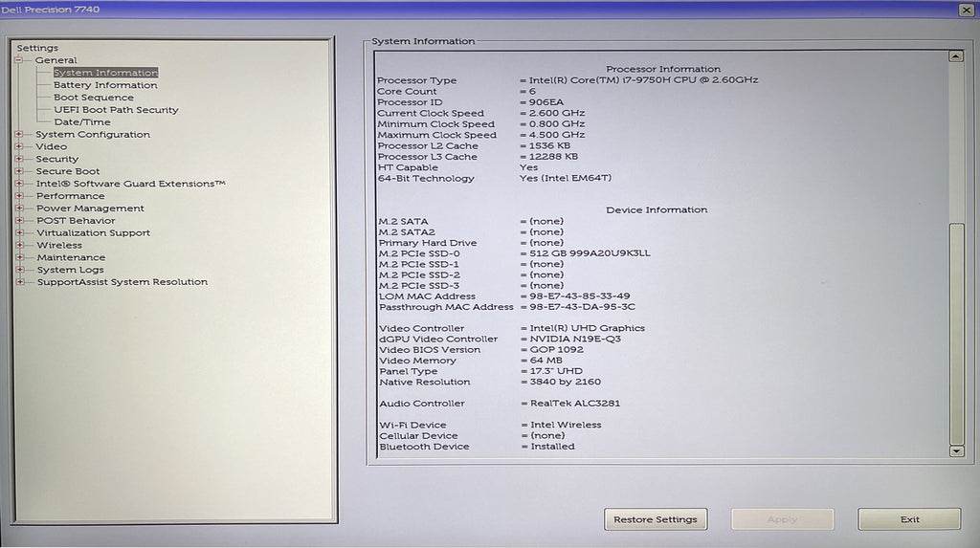Expand SupportAssist System Resolution node
The width and height of the screenshot is (980, 548).
click(x=20, y=282)
